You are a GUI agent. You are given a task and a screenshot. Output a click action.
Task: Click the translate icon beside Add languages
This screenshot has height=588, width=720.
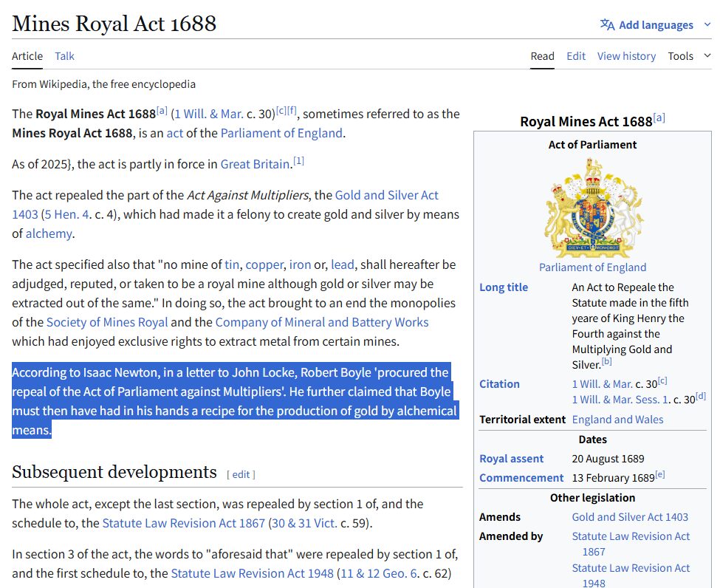coord(607,25)
